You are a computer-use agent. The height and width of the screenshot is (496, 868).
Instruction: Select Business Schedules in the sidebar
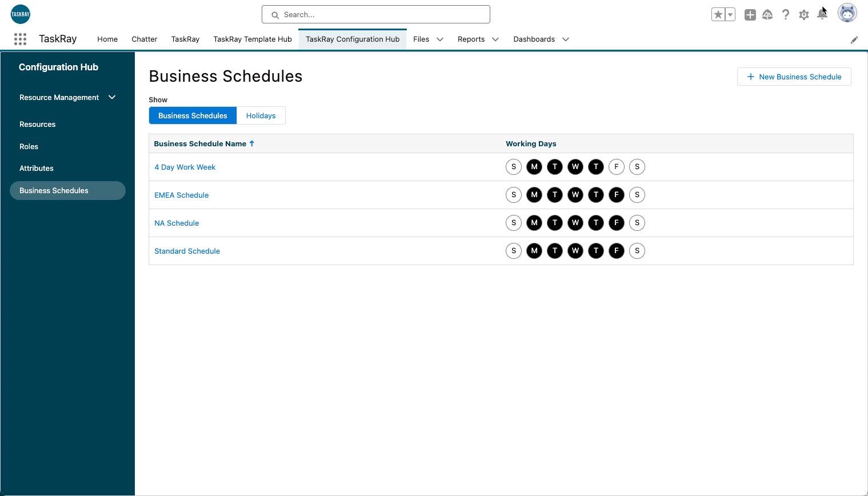coord(67,190)
